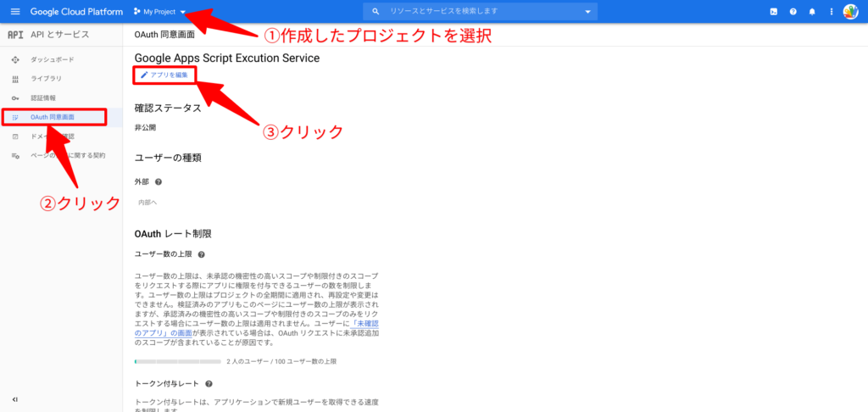Open the three-dot more options menu

point(831,12)
